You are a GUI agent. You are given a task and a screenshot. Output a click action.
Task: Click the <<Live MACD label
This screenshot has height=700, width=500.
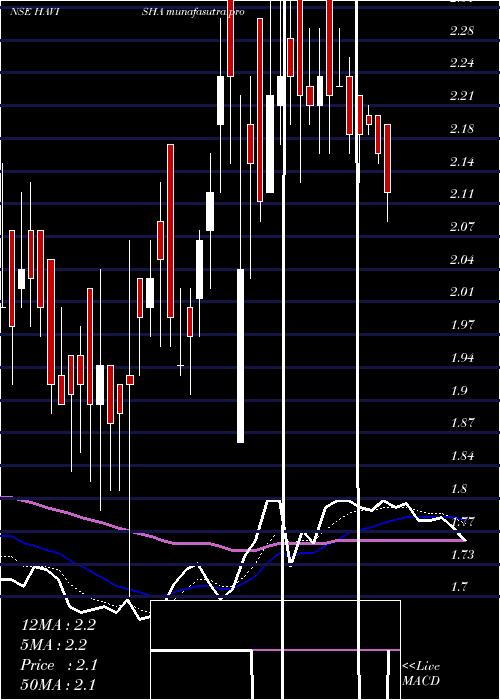(421, 673)
